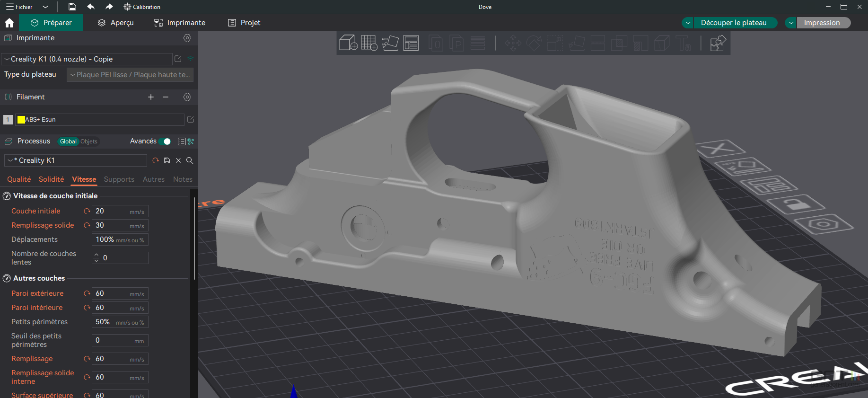The height and width of the screenshot is (398, 868).
Task: Open the Fichier menu
Action: tap(19, 7)
